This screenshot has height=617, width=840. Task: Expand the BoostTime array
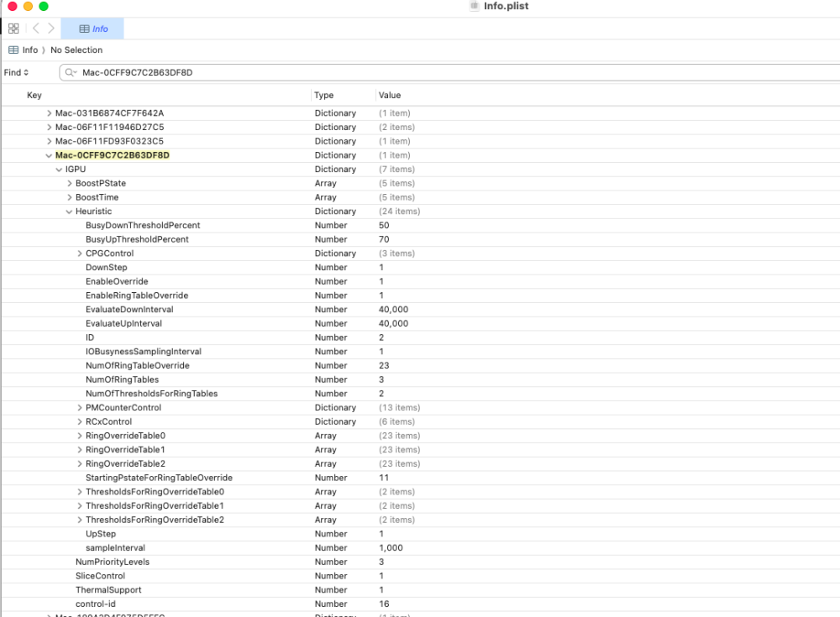(x=69, y=197)
